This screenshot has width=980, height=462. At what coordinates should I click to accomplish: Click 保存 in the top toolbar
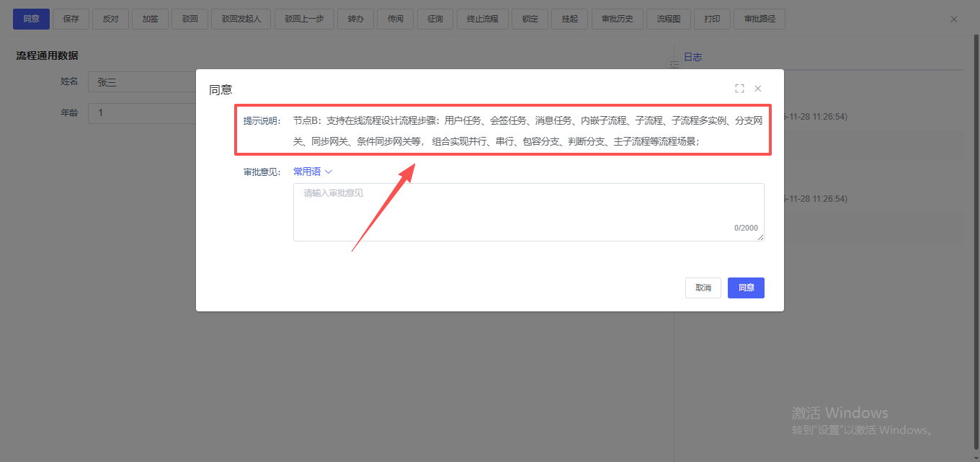71,19
